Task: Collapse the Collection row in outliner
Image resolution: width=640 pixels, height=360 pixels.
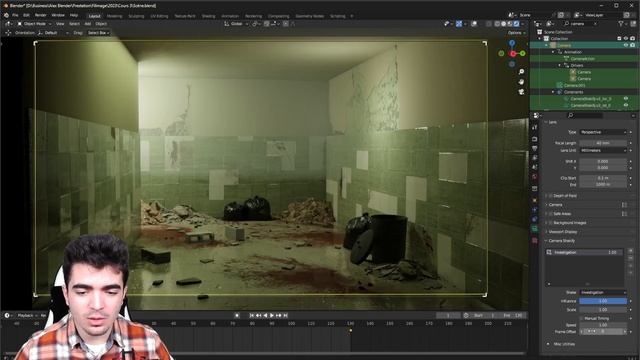Action: click(x=540, y=38)
